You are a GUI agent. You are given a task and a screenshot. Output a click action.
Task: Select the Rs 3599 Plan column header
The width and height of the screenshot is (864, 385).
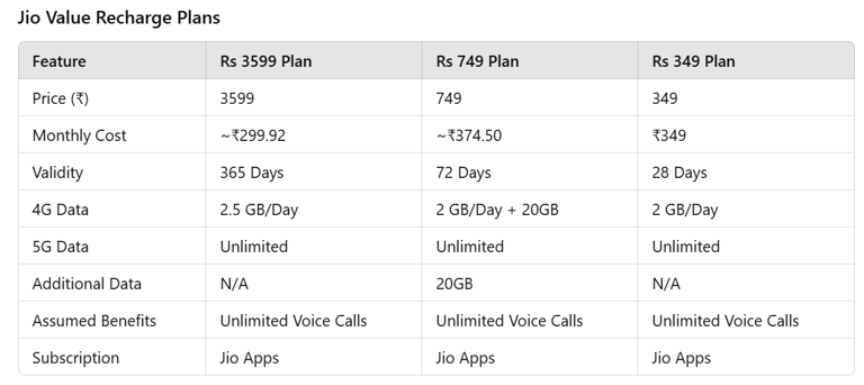click(266, 61)
